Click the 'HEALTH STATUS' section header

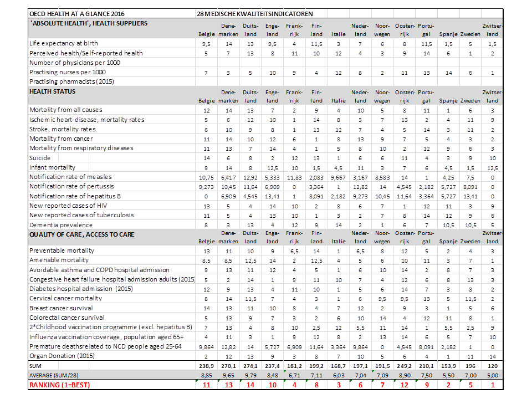tap(53, 91)
